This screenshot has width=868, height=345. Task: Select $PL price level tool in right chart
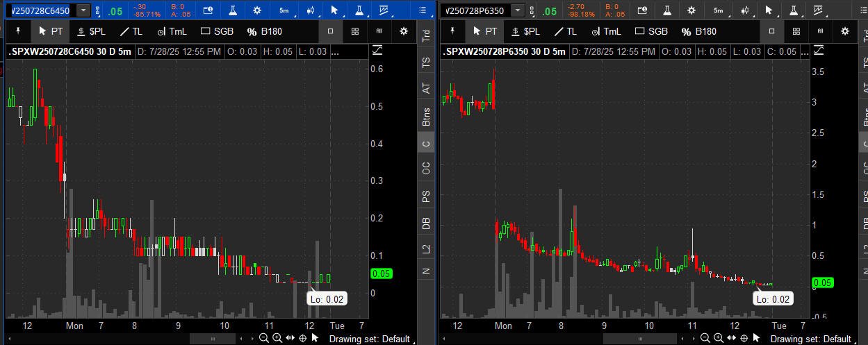[x=525, y=31]
